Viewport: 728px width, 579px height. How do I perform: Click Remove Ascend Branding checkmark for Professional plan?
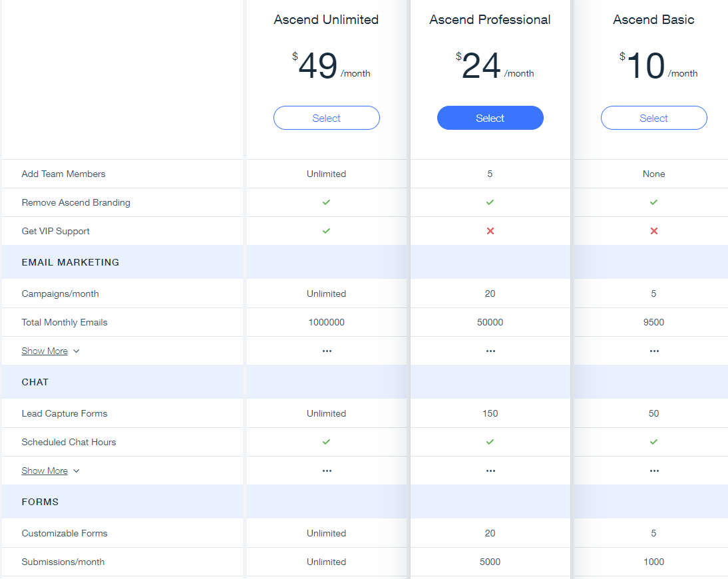pos(490,202)
